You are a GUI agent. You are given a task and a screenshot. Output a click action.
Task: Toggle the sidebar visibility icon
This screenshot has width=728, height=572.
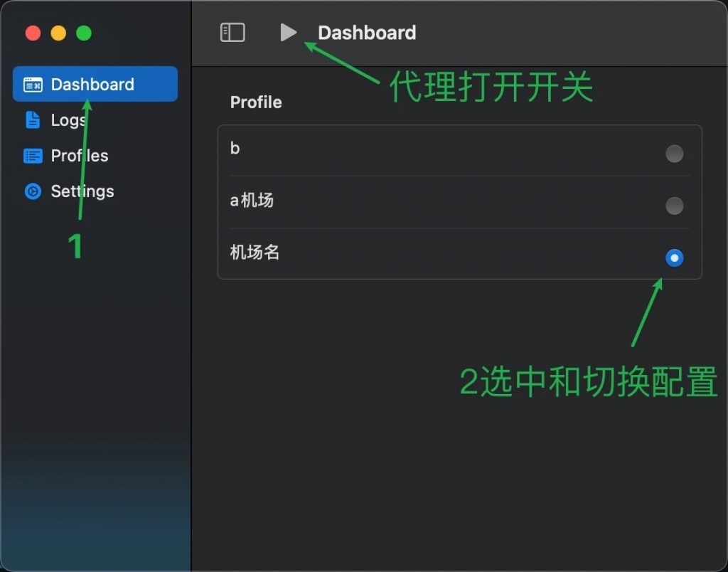[232, 33]
